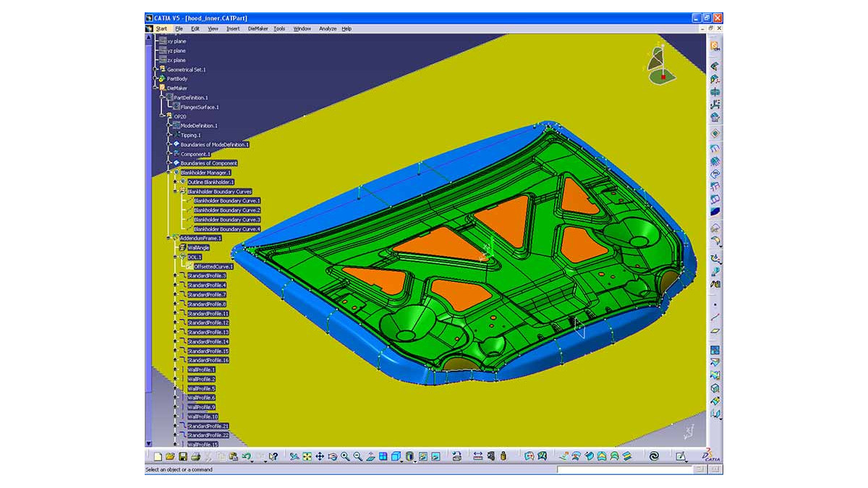Screen dimensions: 868x488
Task: Select FlangesSurface.1 in the tree
Action: [x=200, y=107]
